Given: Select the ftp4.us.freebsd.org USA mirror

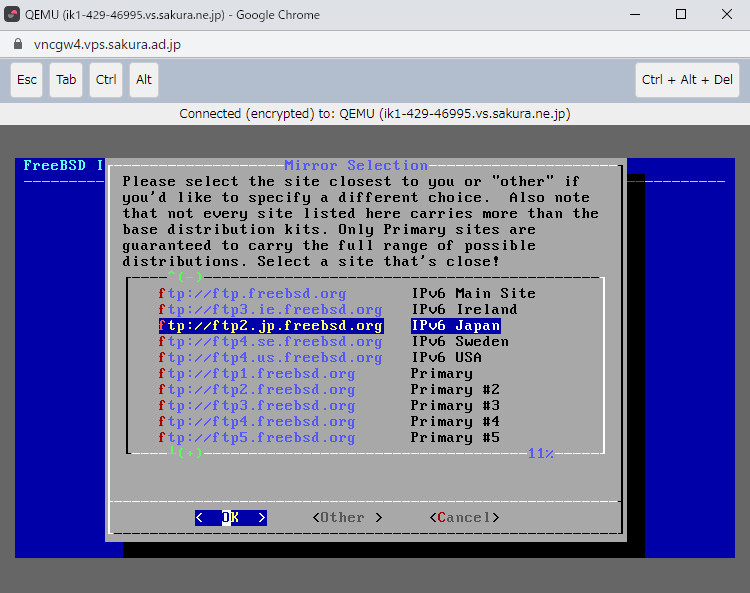Looking at the screenshot, I should tap(270, 358).
